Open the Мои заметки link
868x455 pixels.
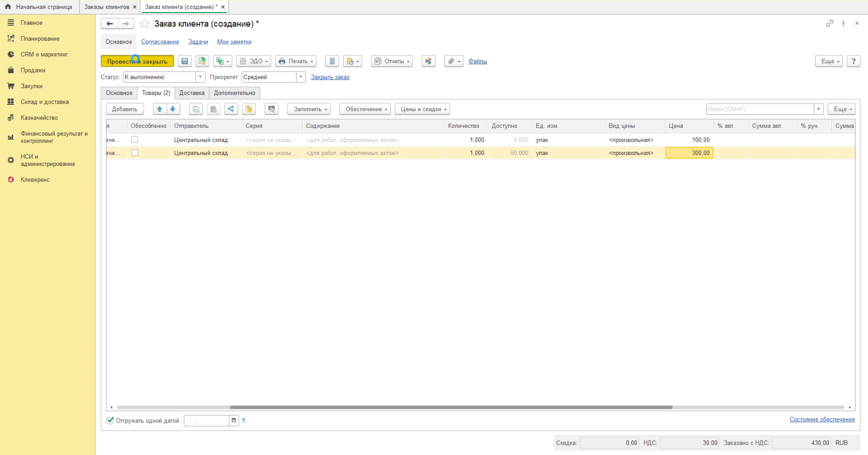[x=234, y=42]
